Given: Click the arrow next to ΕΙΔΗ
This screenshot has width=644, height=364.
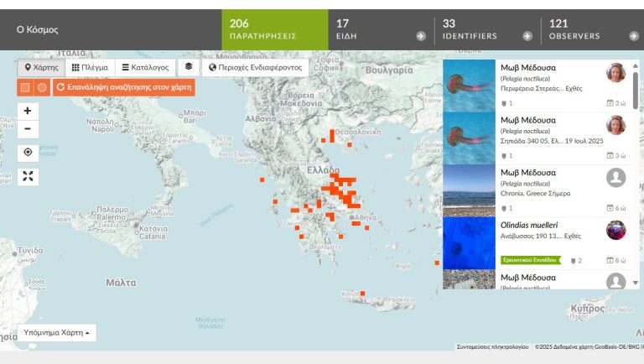Looking at the screenshot, I should click(x=421, y=36).
